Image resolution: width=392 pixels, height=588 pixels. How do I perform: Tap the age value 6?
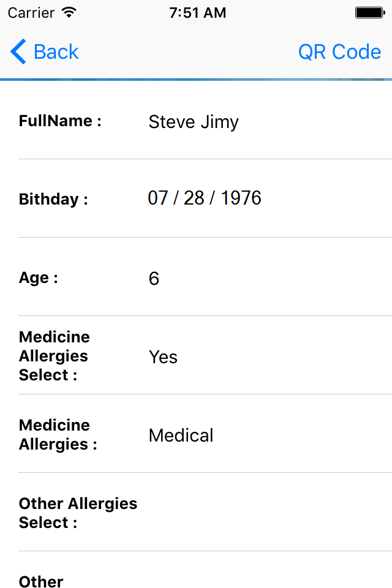pyautogui.click(x=154, y=279)
